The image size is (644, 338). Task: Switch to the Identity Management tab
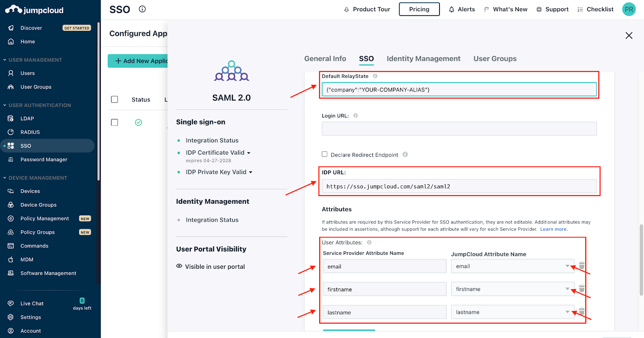423,59
